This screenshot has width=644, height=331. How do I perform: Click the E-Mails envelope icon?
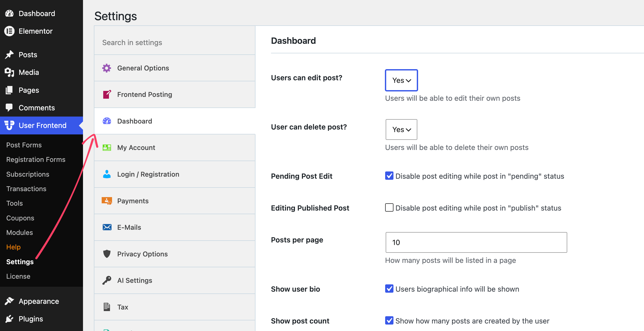tap(107, 227)
